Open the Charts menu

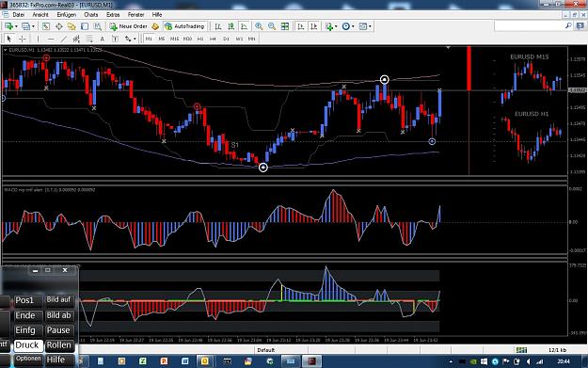[90, 15]
